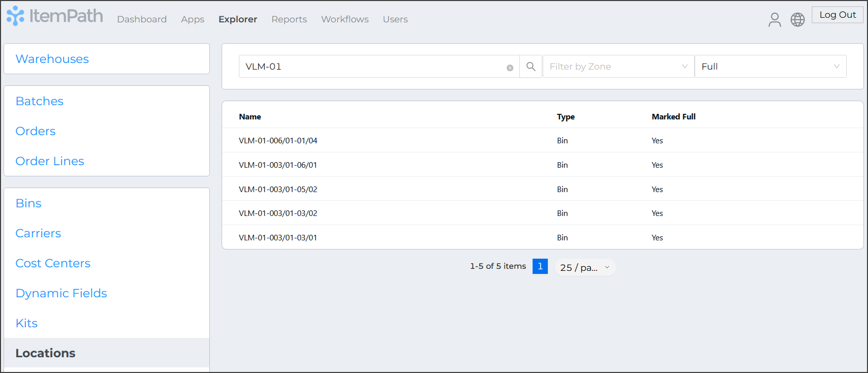Open Cost Centers in sidebar
The width and height of the screenshot is (868, 373).
coord(53,263)
